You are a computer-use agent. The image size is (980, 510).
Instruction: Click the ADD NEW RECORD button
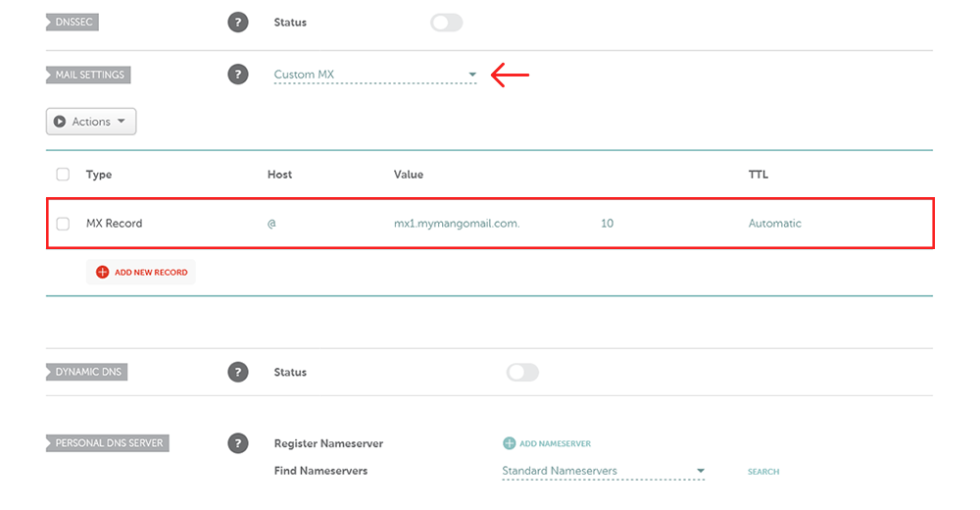tap(141, 273)
